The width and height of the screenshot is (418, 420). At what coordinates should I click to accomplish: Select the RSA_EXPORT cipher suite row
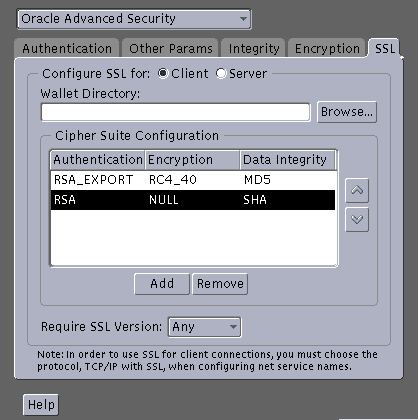(x=193, y=180)
